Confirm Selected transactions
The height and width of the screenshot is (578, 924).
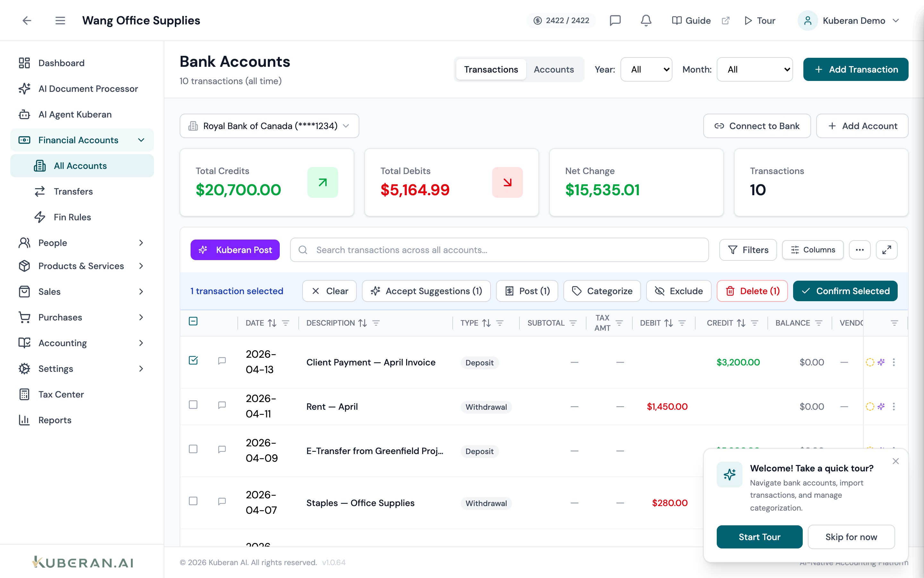tap(845, 291)
